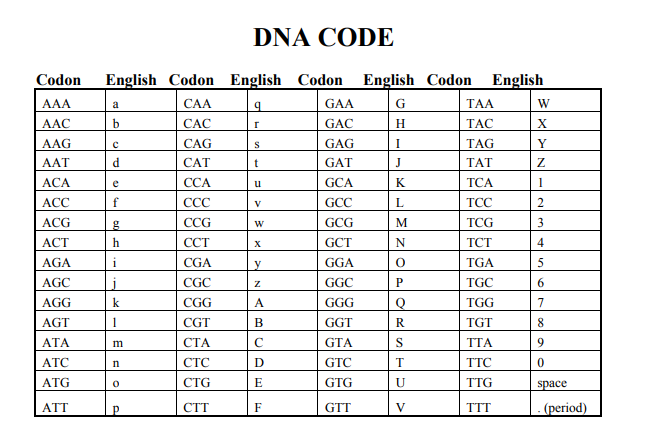Viewport: 646px width, 436px height.
Task: Select the TAA codon cell
Action: (x=480, y=103)
